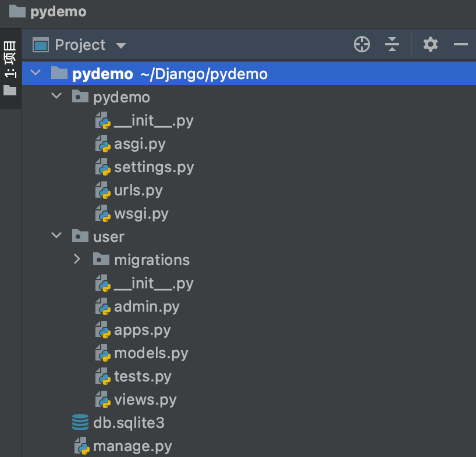Click the migrations folder icon

[101, 259]
